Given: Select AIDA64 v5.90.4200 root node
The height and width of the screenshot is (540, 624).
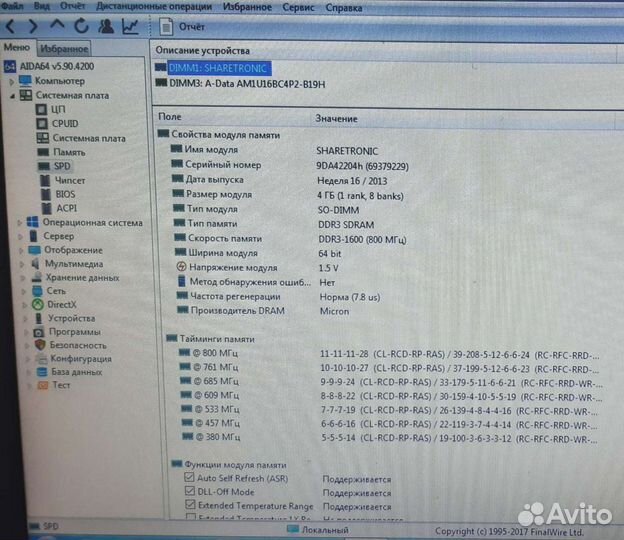Looking at the screenshot, I should 57,66.
